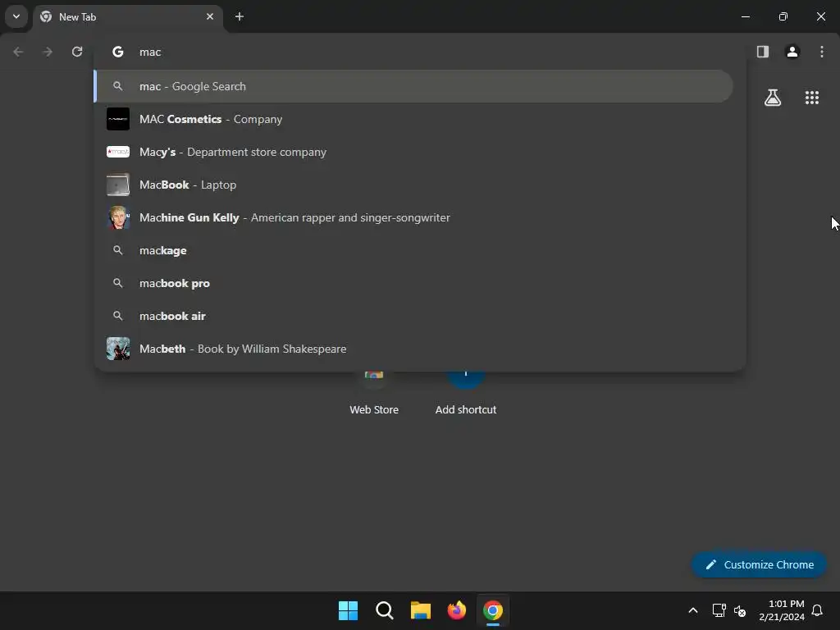Select the 'mackage' search suggestion
Screen dimensions: 840x630
(413, 250)
